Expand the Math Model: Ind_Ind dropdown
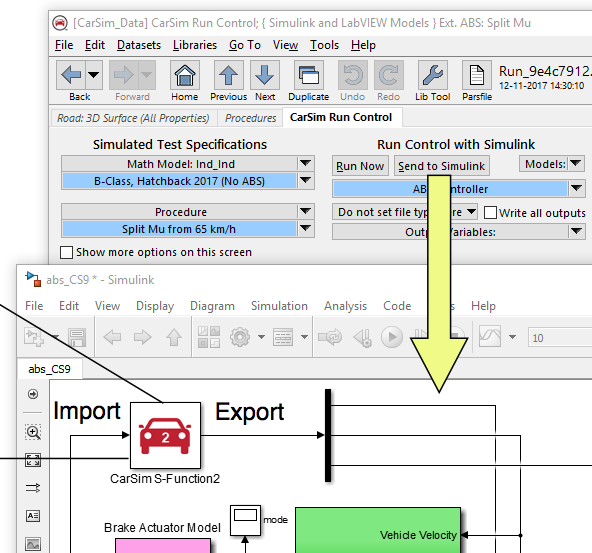Image resolution: width=592 pixels, height=553 pixels. click(x=305, y=164)
